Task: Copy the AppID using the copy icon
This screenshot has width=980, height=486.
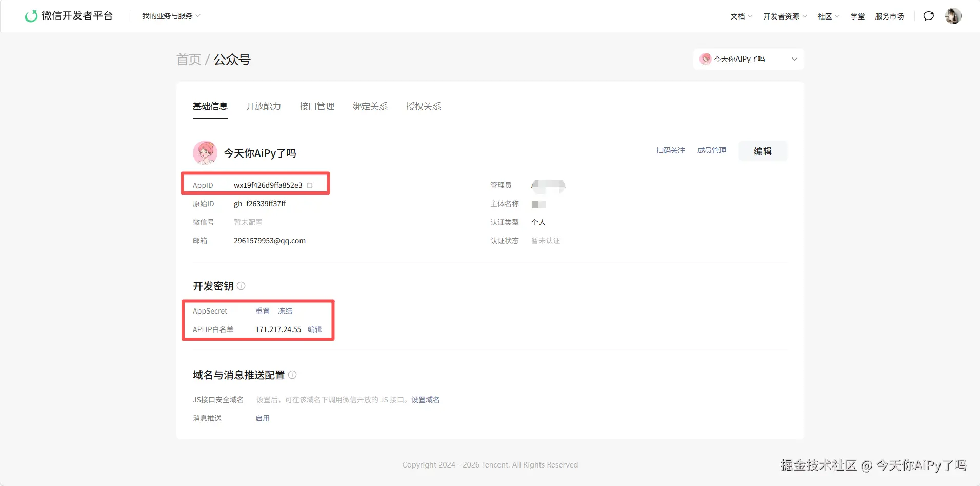Action: click(310, 185)
